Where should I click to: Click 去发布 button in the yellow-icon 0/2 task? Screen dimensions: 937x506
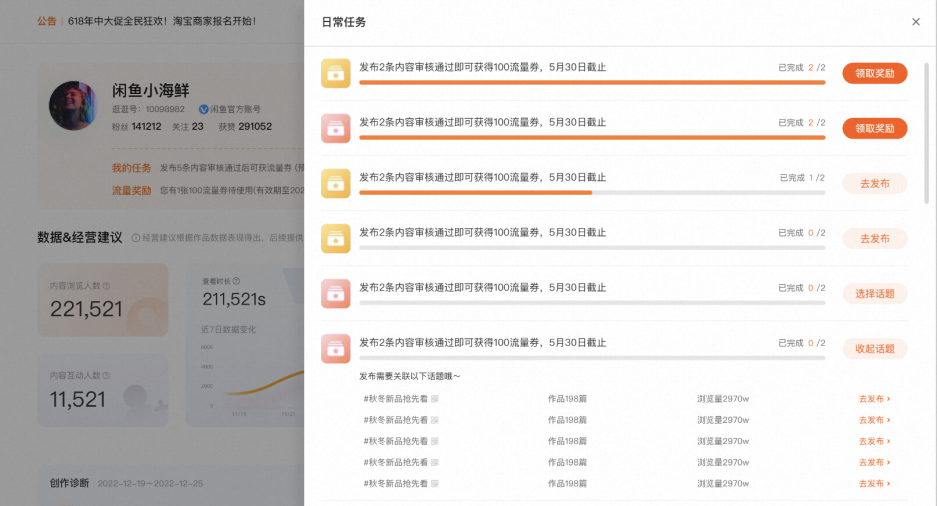click(x=875, y=238)
